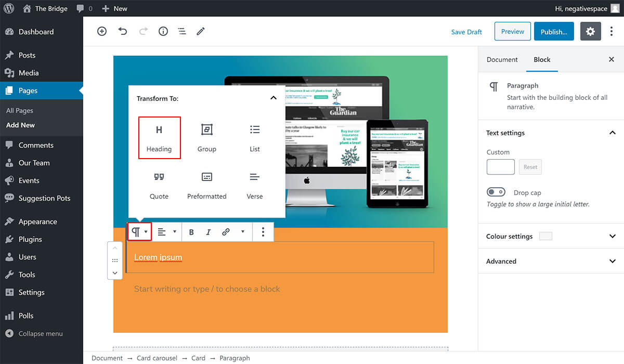Click the Save Draft link
The width and height of the screenshot is (624, 364).
[466, 32]
